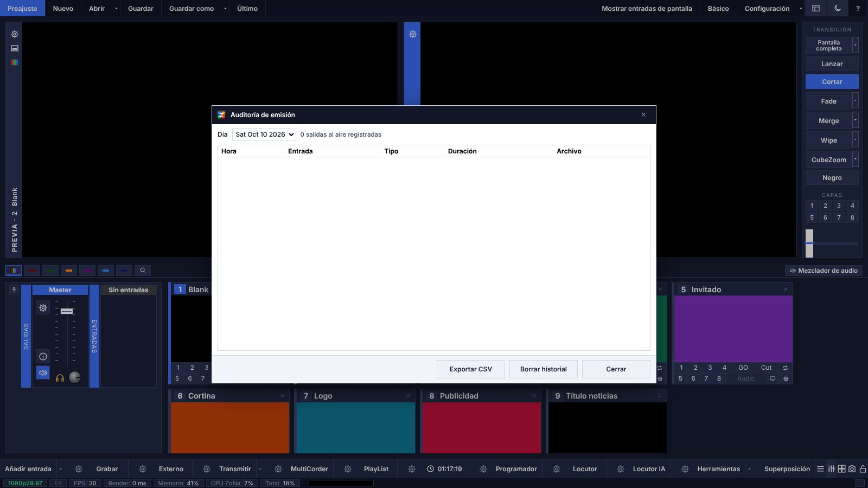Click the Cerrar button in dialog
This screenshot has height=488, width=868.
click(616, 369)
